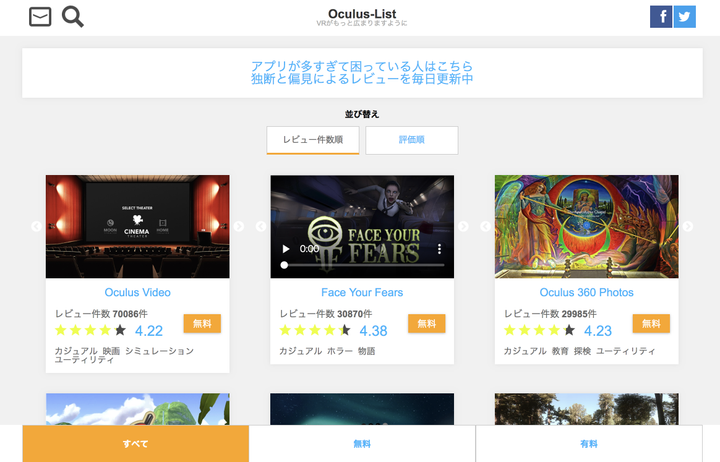Image resolution: width=720 pixels, height=462 pixels.
Task: Click the Oculus-List site title
Action: pos(362,14)
